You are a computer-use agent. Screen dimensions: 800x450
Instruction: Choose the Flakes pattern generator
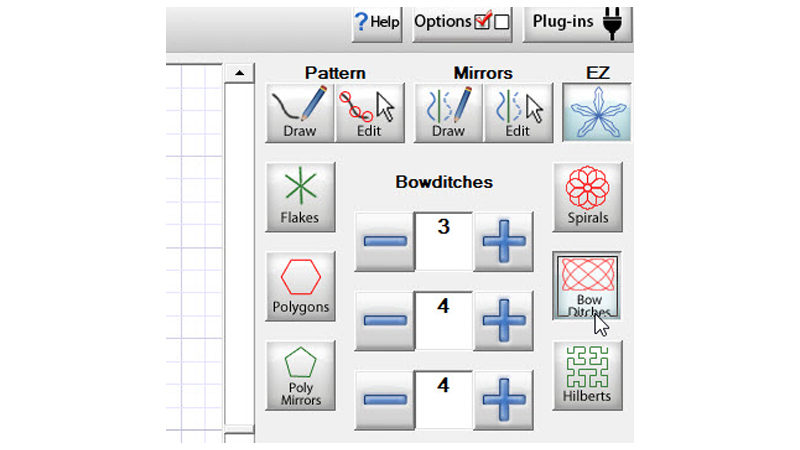301,197
